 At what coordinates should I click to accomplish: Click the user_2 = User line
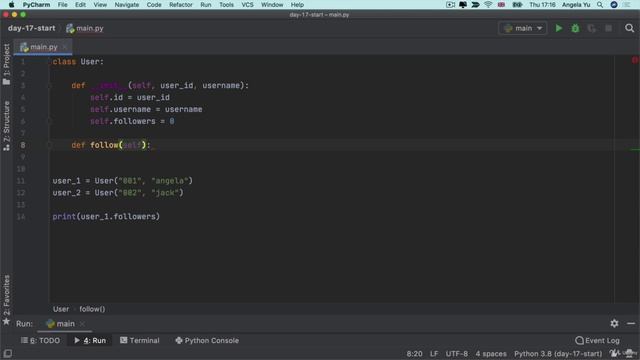click(x=118, y=193)
